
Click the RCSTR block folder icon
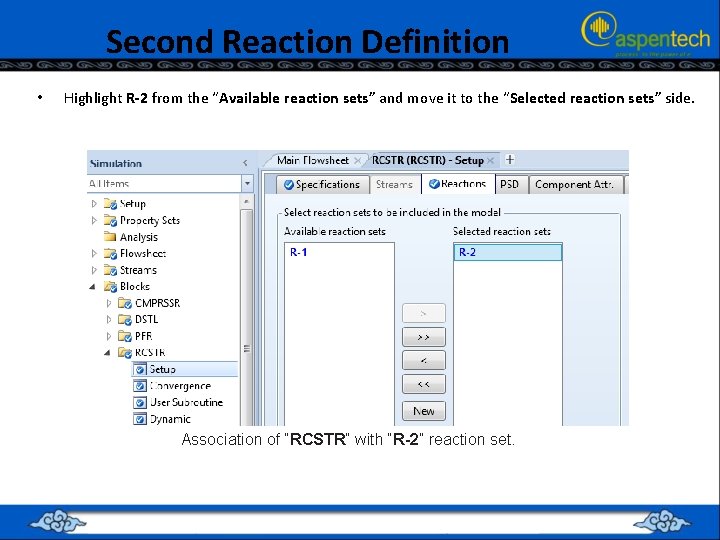[x=125, y=353]
